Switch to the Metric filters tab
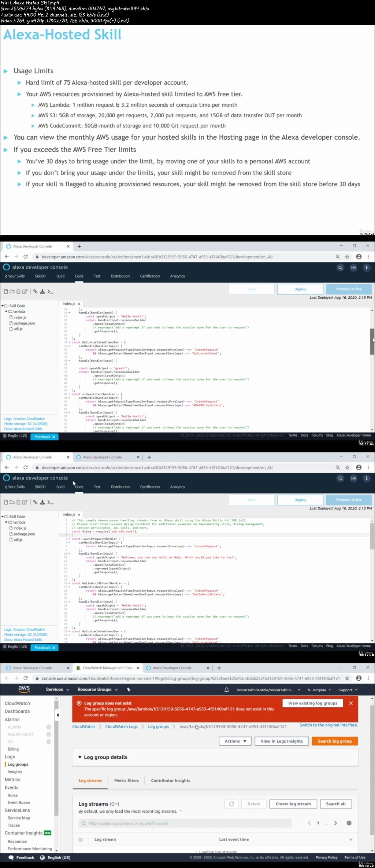 (126, 780)
